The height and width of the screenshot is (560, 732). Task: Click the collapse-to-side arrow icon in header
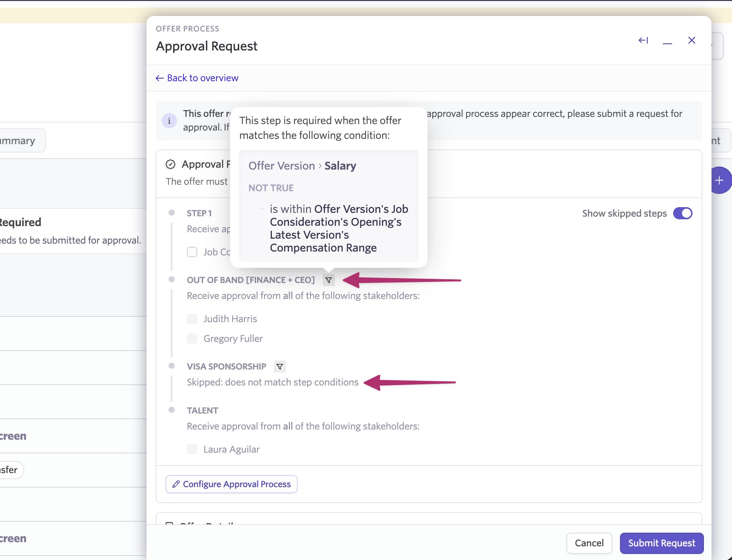[643, 40]
